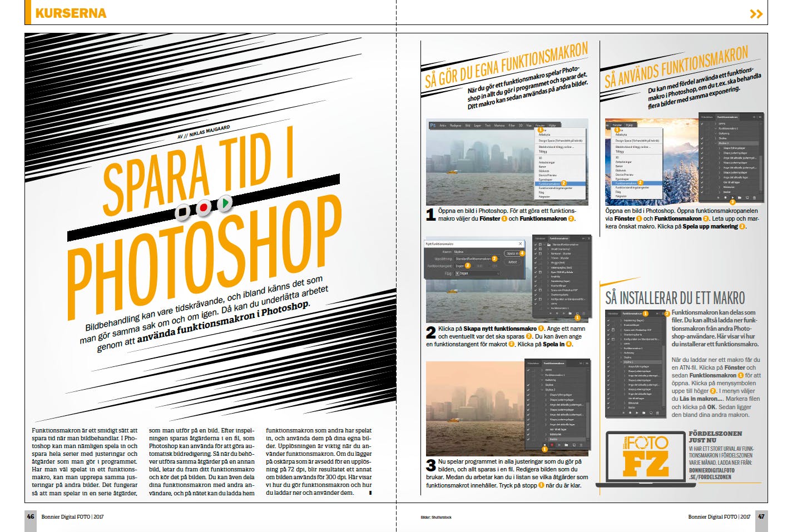Viewport: 792px width, 532px height.
Task: Click the green play button in the title
Action: [x=224, y=203]
